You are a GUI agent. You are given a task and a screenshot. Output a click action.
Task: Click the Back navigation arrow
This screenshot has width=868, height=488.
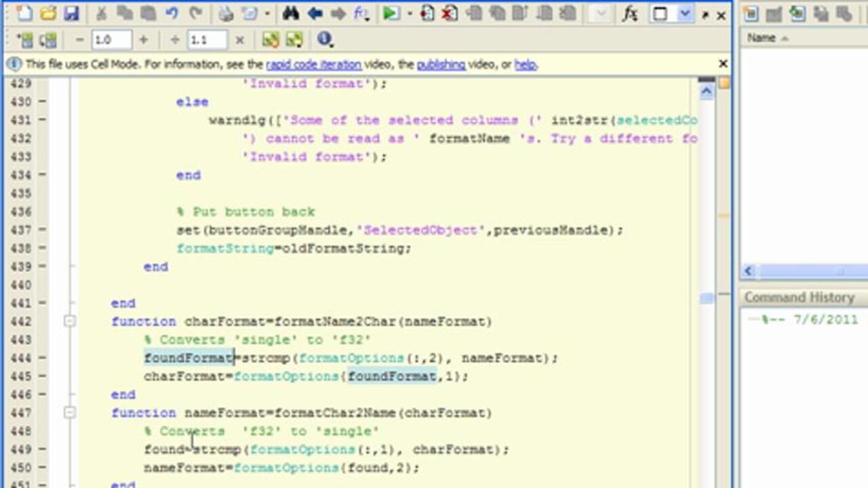click(x=315, y=13)
